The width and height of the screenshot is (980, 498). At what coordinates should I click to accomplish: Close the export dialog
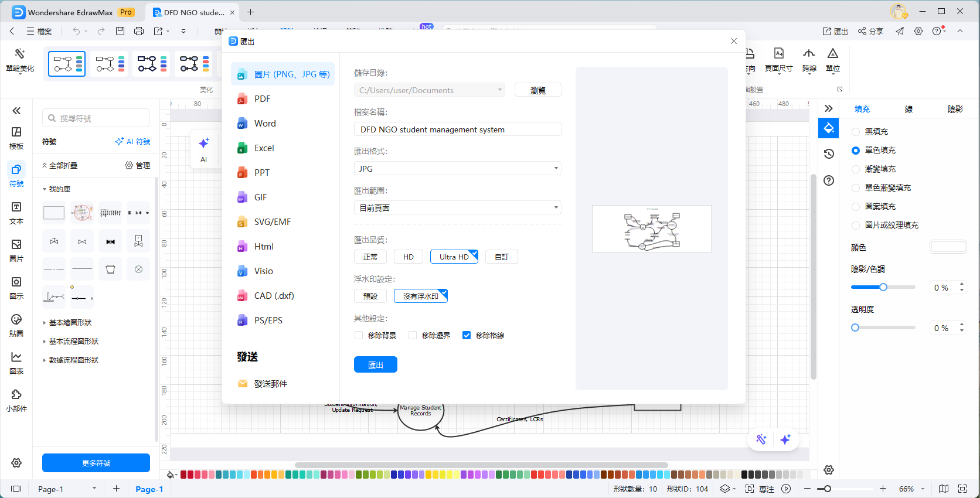click(x=734, y=41)
